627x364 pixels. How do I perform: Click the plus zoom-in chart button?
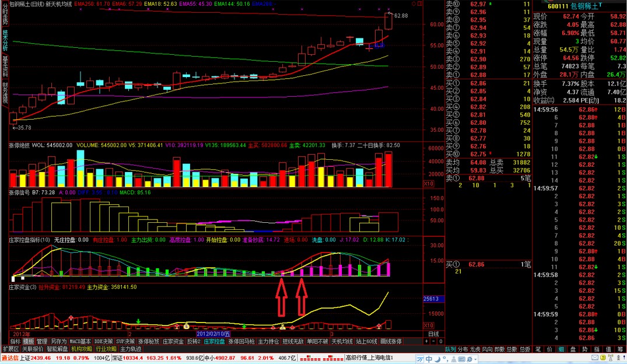click(427, 342)
